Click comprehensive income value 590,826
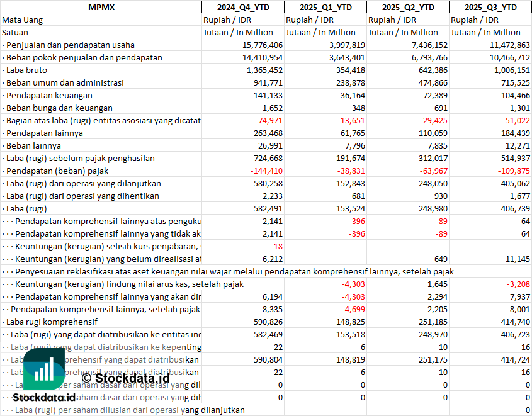The width and height of the screenshot is (532, 416). [268, 322]
